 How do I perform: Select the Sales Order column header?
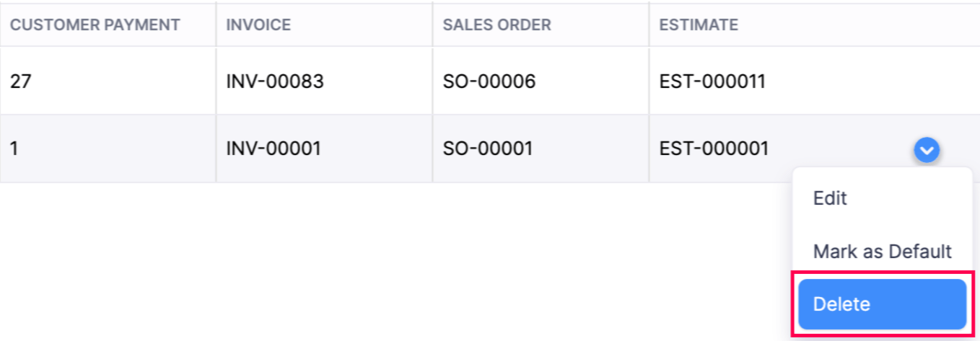point(496,25)
